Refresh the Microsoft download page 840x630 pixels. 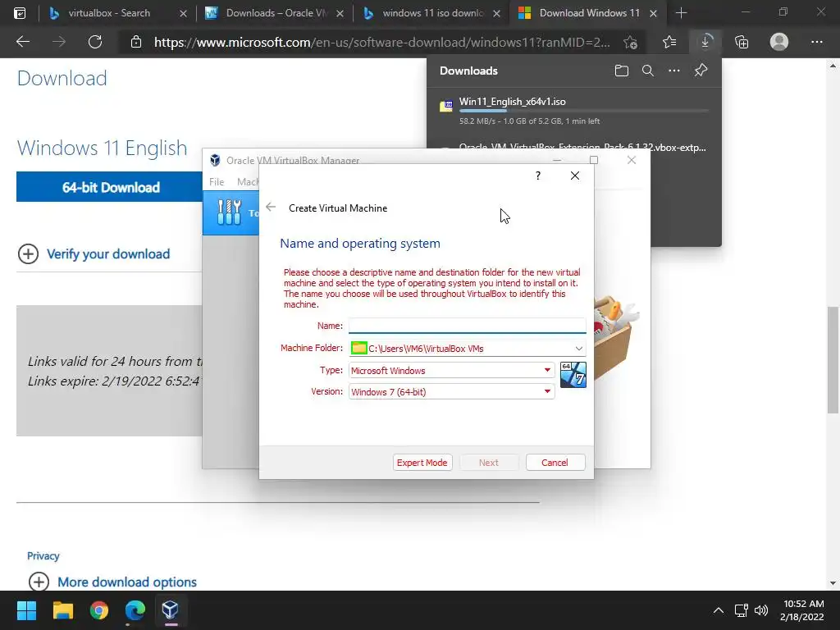[95, 42]
